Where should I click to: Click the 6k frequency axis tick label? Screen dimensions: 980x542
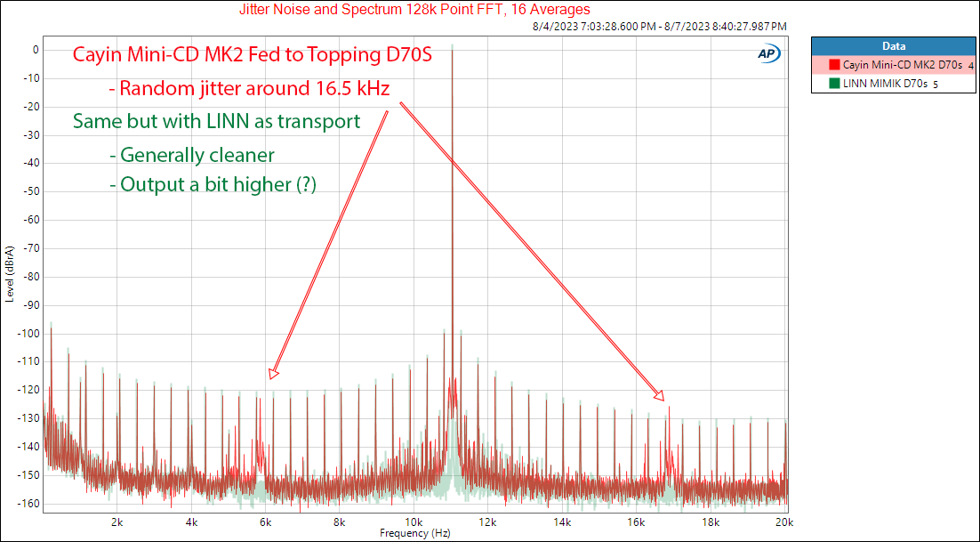pyautogui.click(x=265, y=522)
